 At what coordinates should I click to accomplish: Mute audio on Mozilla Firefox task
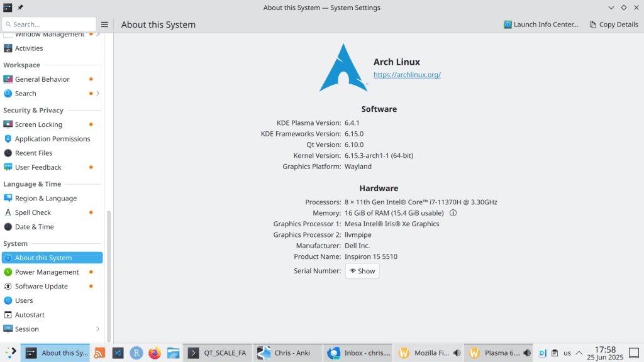tap(457, 353)
